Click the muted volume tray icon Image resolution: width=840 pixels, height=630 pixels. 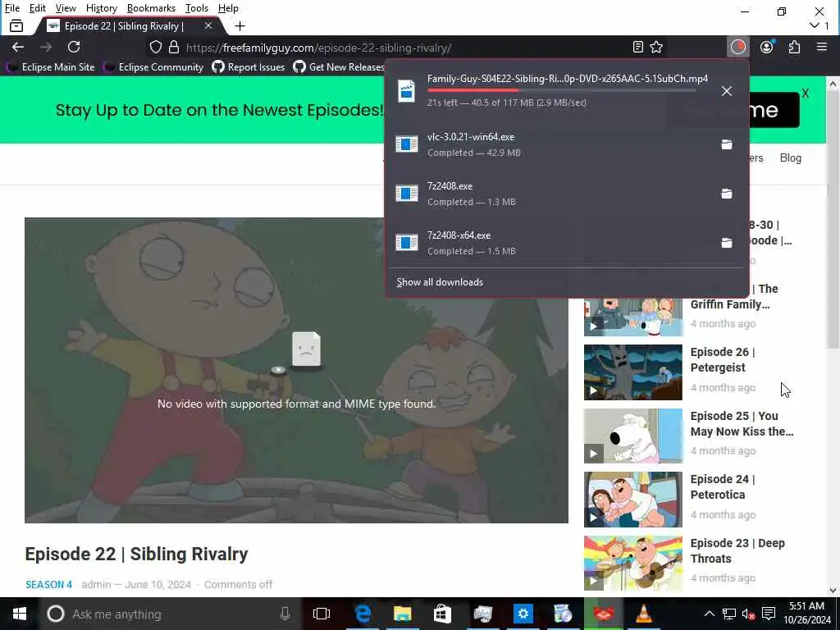click(748, 614)
